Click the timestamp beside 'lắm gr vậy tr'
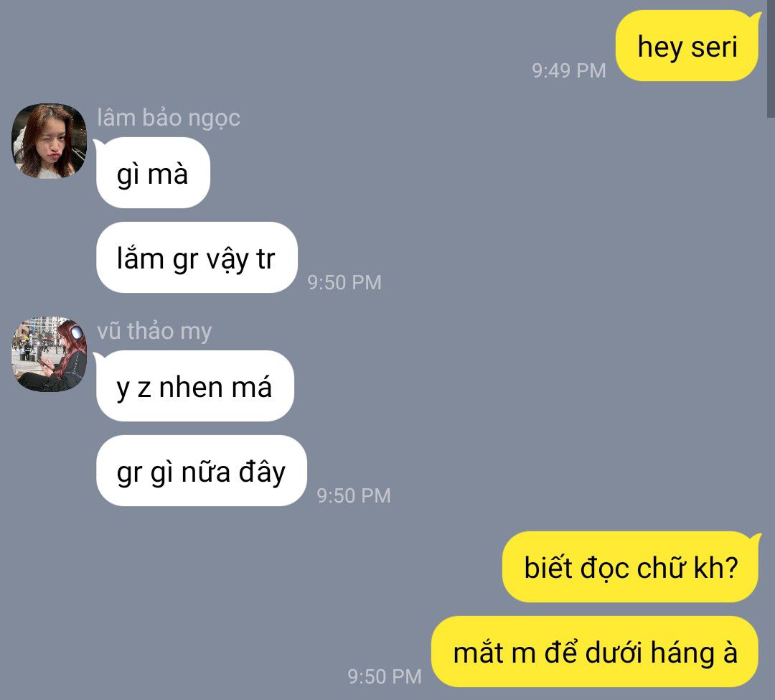This screenshot has width=775, height=700. click(344, 283)
